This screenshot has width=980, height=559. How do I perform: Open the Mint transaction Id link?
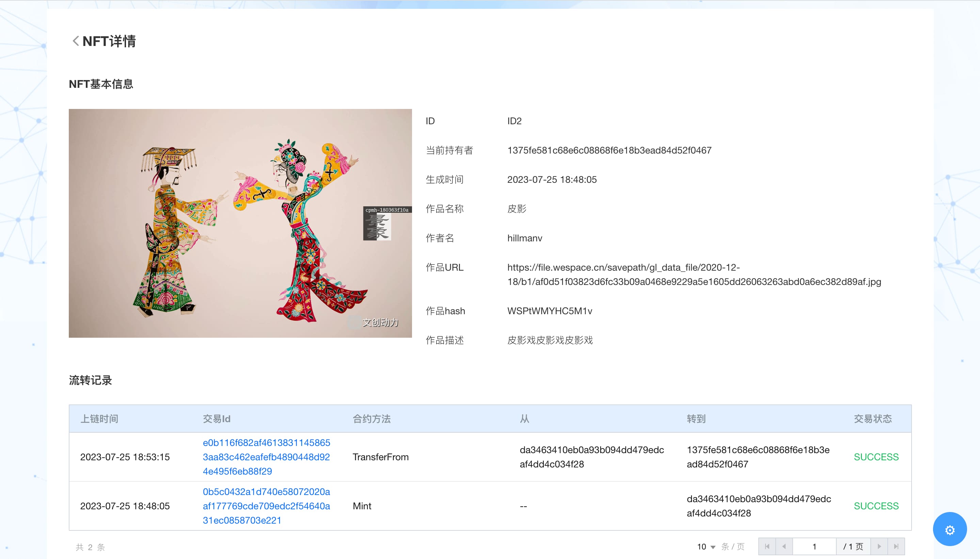pyautogui.click(x=266, y=506)
